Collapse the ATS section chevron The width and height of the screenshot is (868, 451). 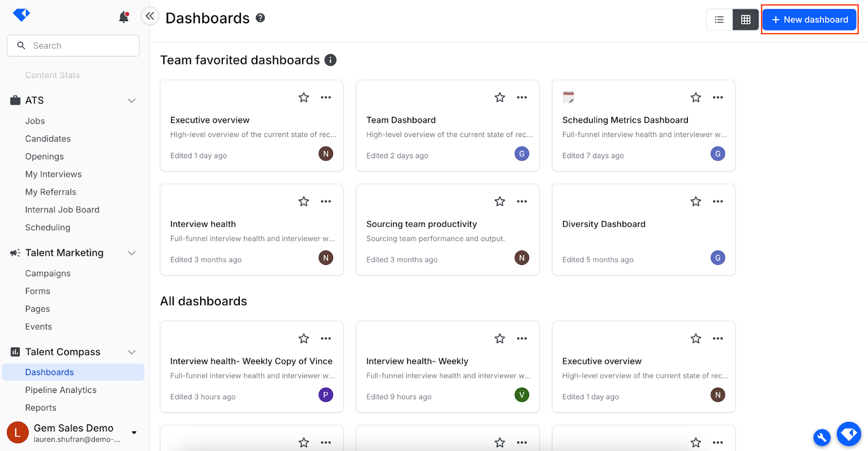[132, 101]
